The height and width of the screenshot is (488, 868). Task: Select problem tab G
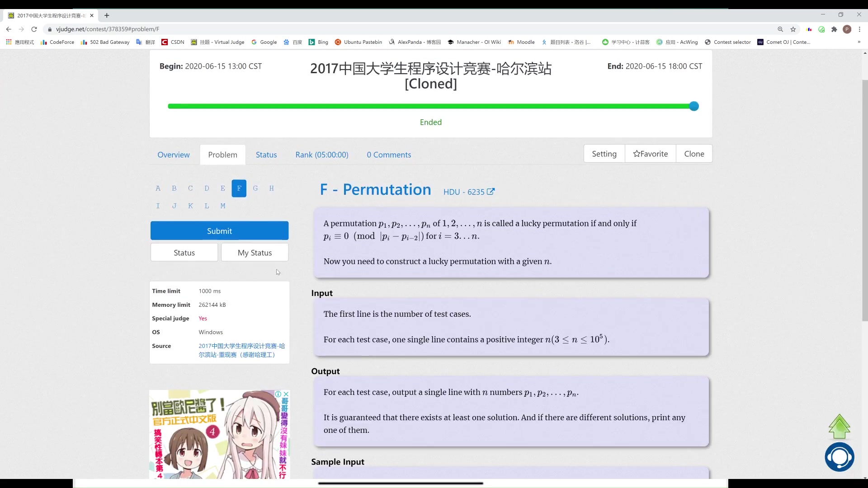[x=255, y=188]
